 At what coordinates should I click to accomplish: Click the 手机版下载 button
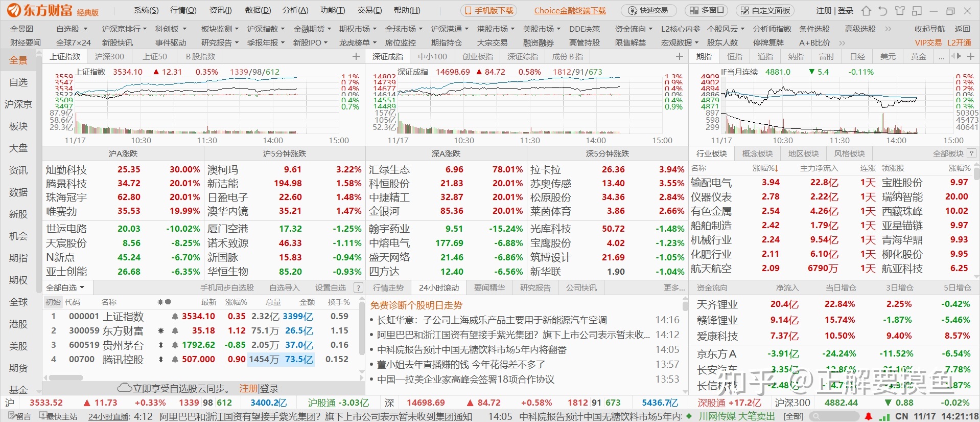click(x=489, y=10)
